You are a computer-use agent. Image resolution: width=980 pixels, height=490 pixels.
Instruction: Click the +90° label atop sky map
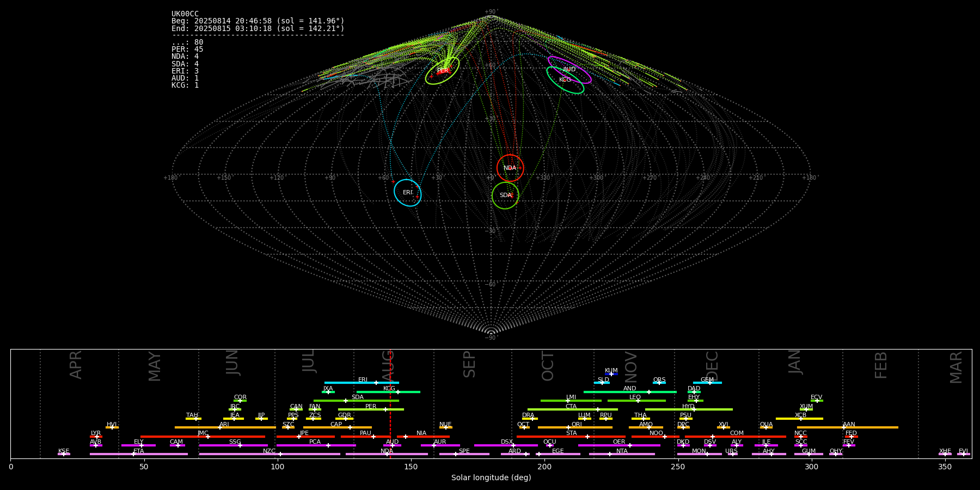[491, 11]
